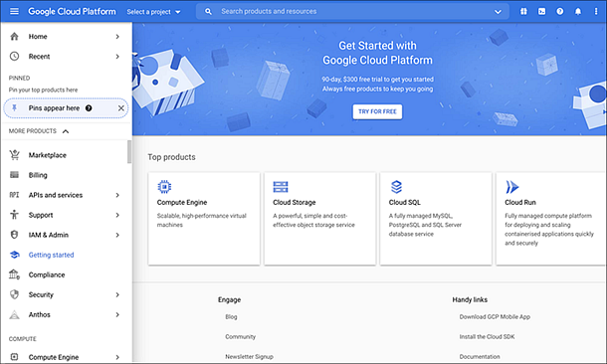Open notifications bell icon
607x364 pixels.
click(x=578, y=12)
